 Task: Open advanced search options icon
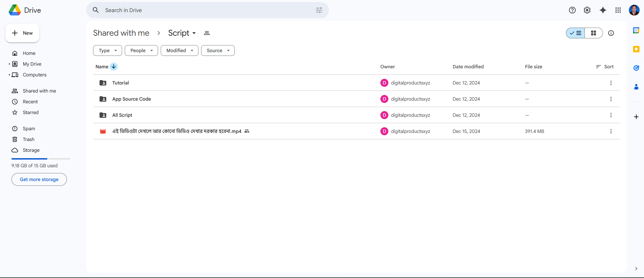pyautogui.click(x=319, y=10)
